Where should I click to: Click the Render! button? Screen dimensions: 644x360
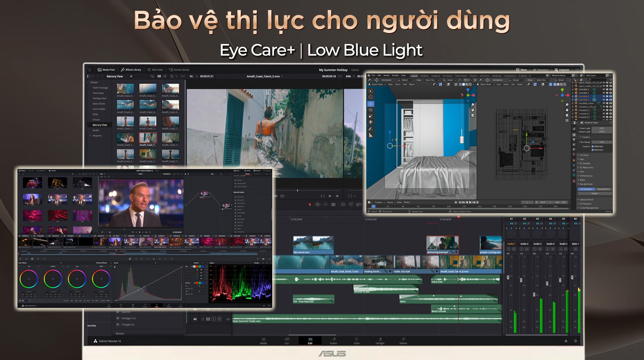595,193
